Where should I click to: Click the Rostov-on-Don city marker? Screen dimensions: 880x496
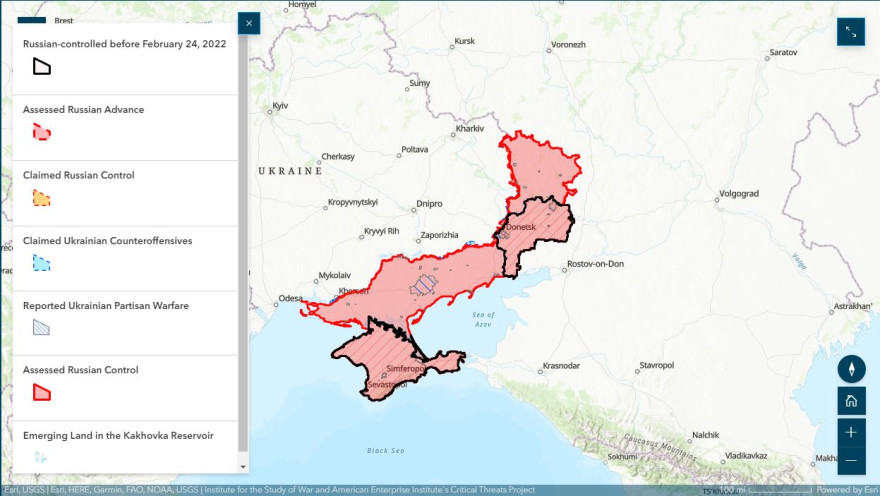pyautogui.click(x=565, y=270)
